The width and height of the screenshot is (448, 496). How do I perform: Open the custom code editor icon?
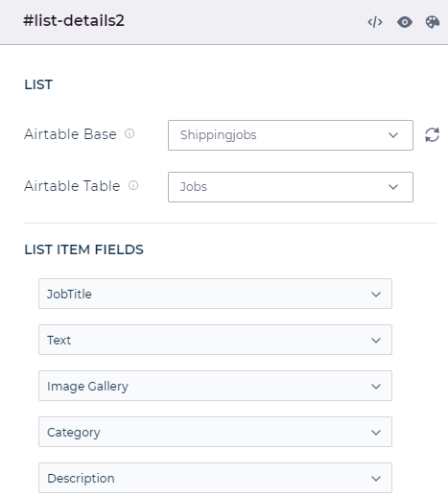click(x=375, y=22)
